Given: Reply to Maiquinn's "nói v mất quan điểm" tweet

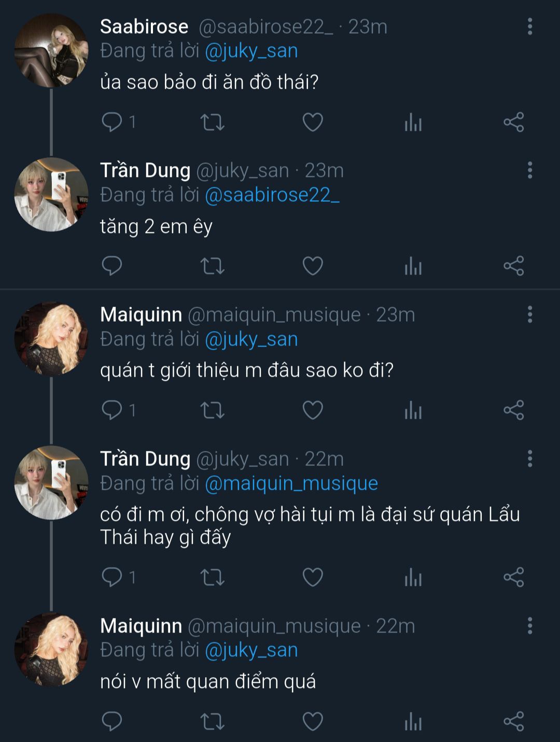Looking at the screenshot, I should coord(112,721).
